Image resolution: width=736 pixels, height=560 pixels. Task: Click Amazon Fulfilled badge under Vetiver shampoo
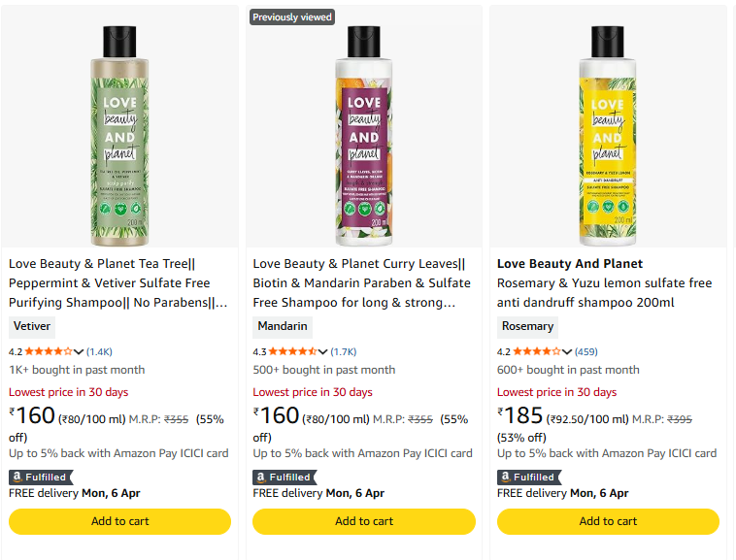(x=40, y=478)
